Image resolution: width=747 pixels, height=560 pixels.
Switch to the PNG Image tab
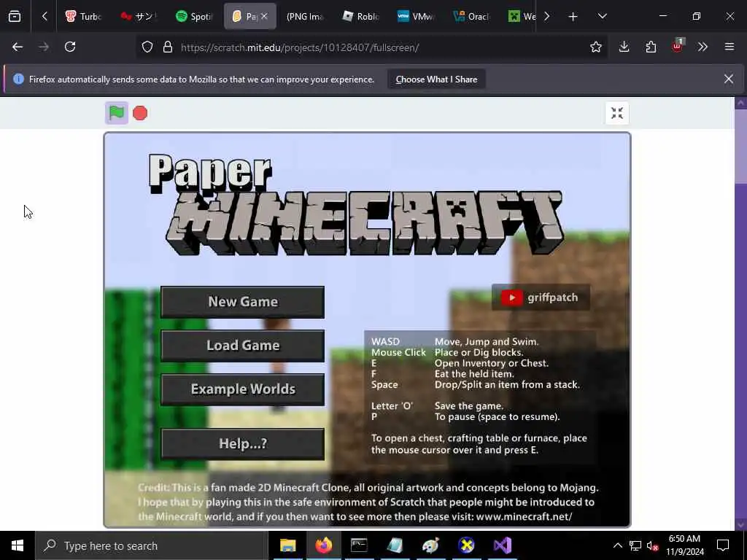(x=305, y=16)
